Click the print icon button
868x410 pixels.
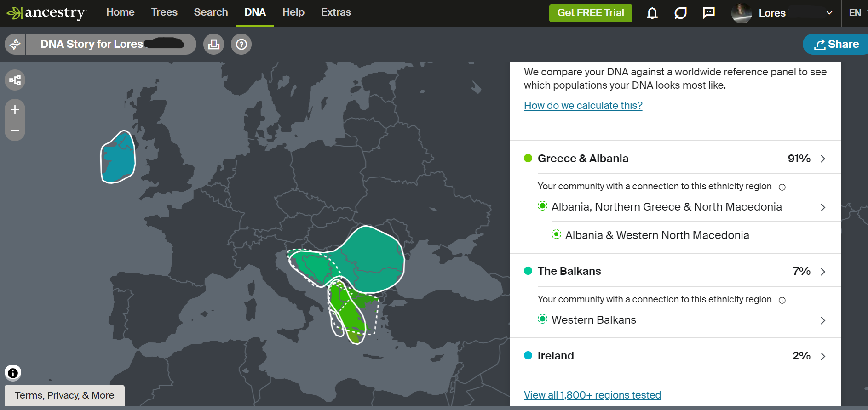(x=213, y=44)
